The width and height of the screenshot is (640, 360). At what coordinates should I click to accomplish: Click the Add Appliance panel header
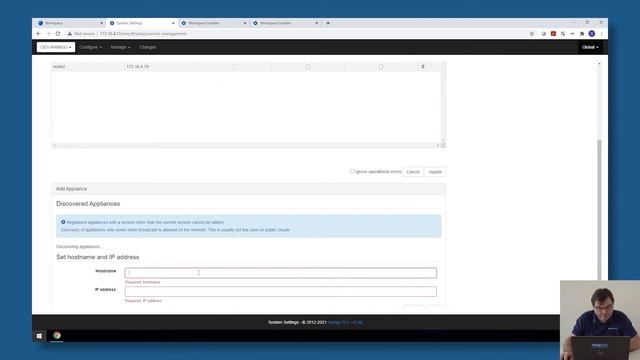pyautogui.click(x=249, y=189)
